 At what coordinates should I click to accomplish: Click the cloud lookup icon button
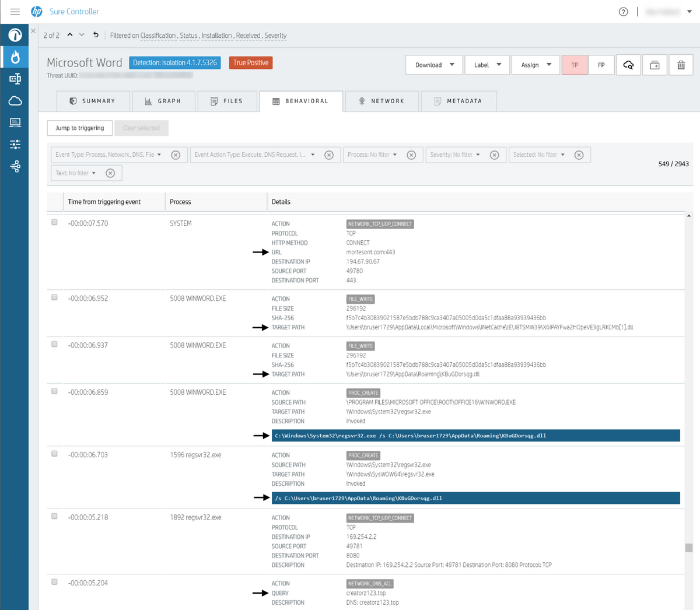pos(628,65)
